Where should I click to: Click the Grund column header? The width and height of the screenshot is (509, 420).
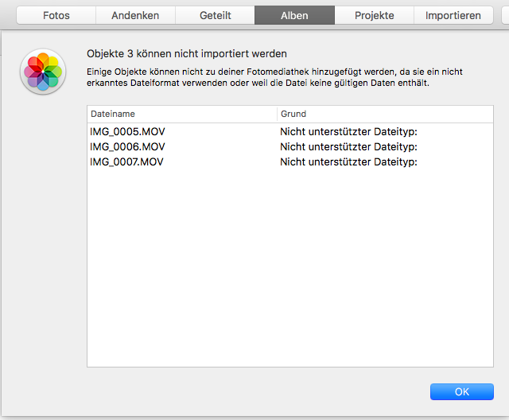pyautogui.click(x=385, y=114)
